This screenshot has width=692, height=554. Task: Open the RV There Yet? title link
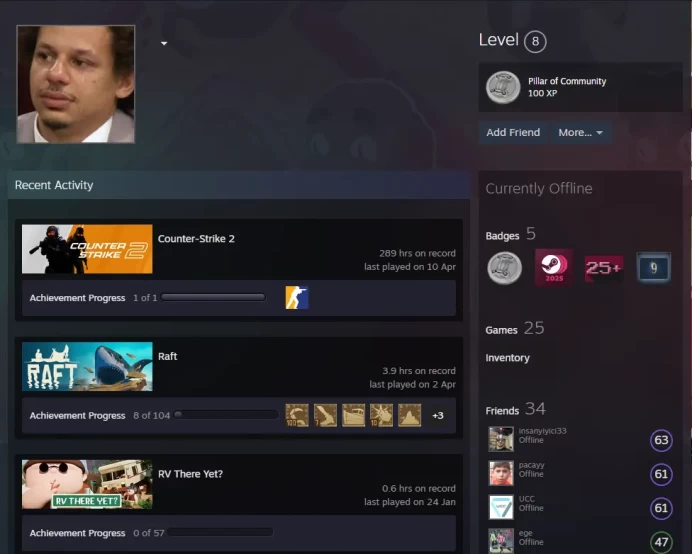[x=190, y=474]
